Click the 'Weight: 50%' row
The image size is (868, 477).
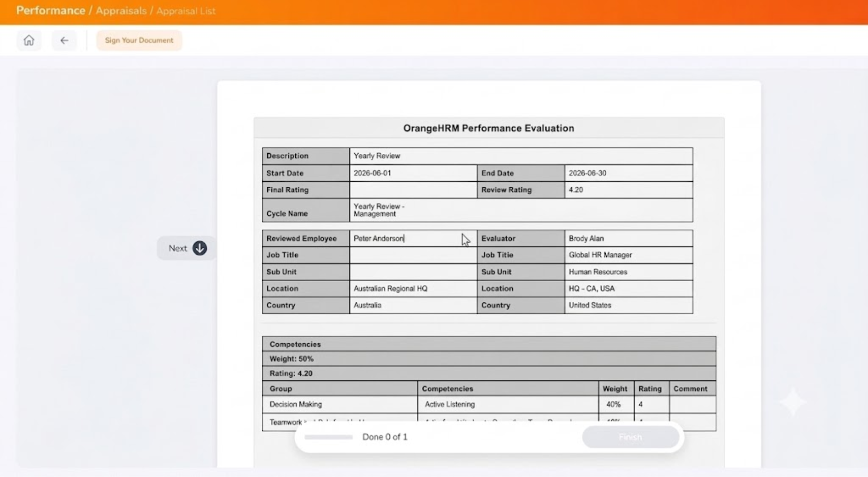point(489,359)
